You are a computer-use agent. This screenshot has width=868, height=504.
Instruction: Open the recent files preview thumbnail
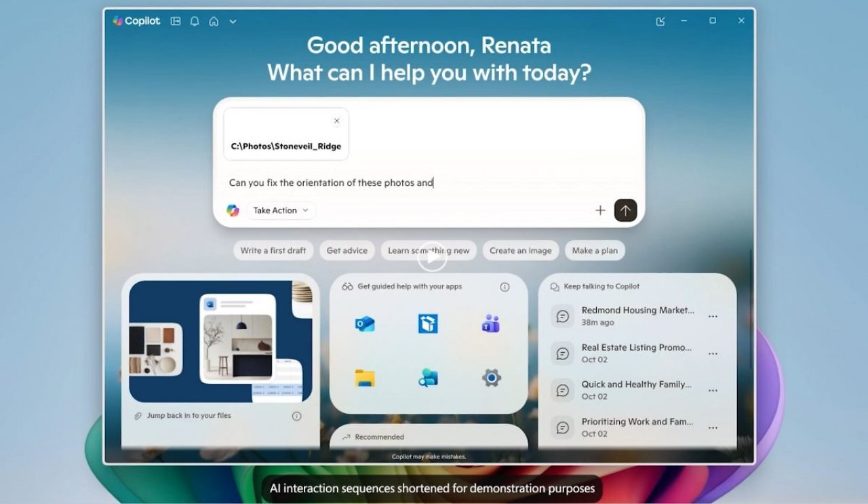pyautogui.click(x=221, y=342)
